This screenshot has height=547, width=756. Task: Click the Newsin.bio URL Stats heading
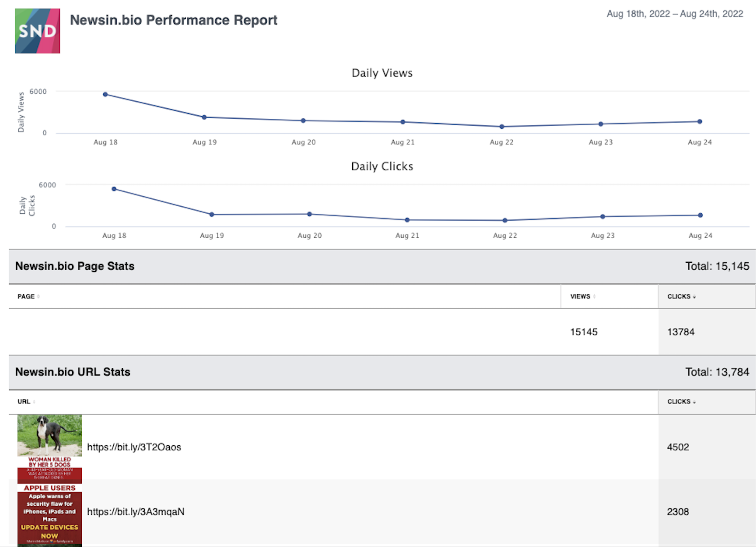73,372
